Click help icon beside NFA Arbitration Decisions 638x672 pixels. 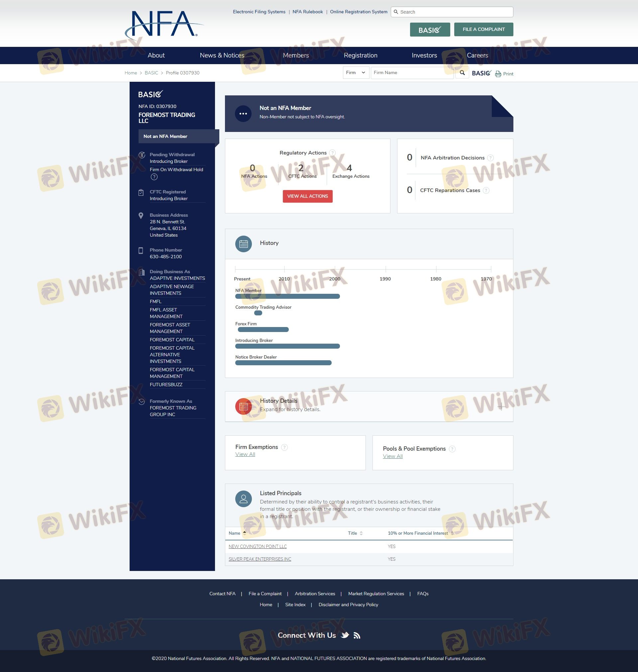(x=490, y=158)
